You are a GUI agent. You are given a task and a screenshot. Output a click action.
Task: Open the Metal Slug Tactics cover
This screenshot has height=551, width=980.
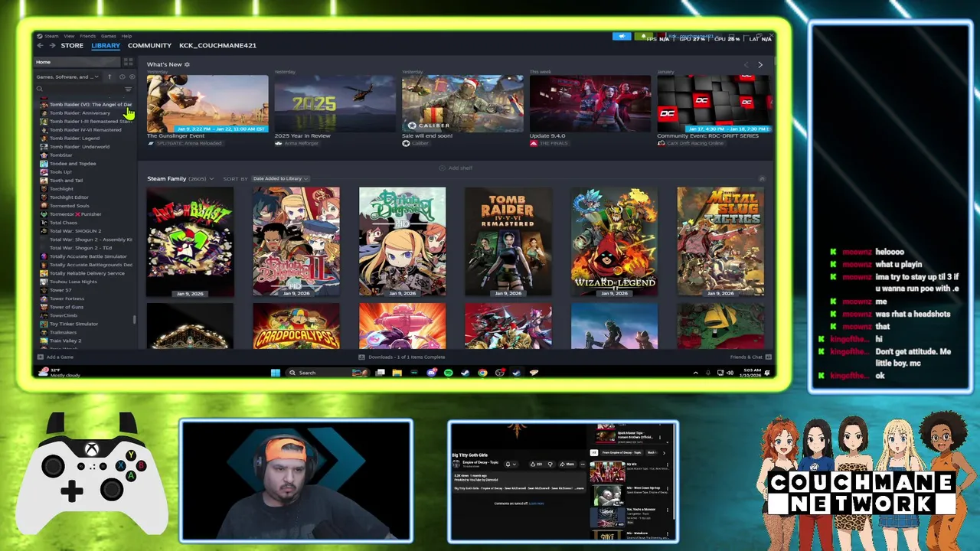coord(720,242)
